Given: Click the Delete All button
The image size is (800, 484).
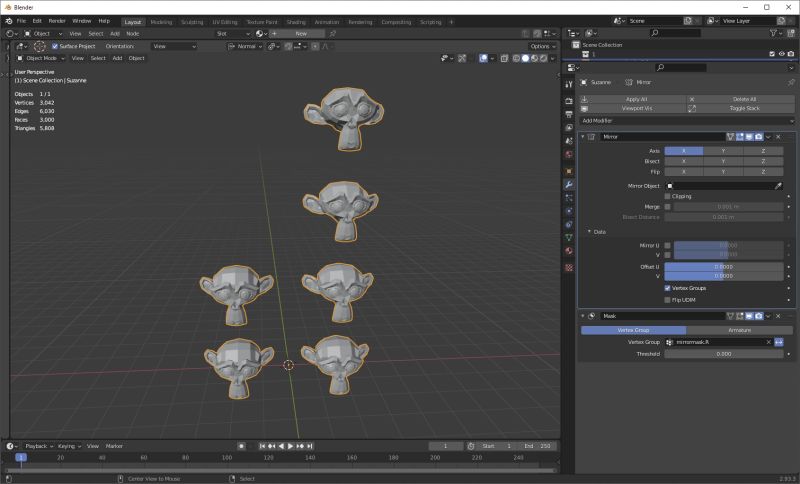Looking at the screenshot, I should [x=741, y=99].
